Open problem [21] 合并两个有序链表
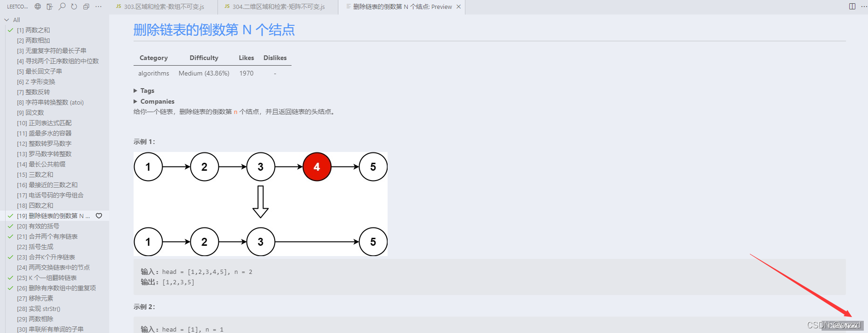This screenshot has height=333, width=868. click(47, 236)
